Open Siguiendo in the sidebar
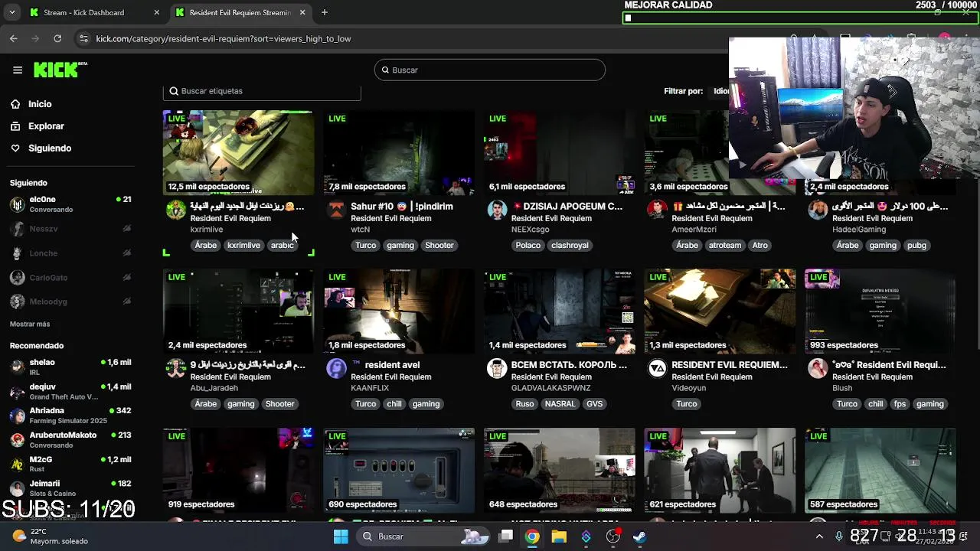Image resolution: width=980 pixels, height=551 pixels. click(50, 148)
